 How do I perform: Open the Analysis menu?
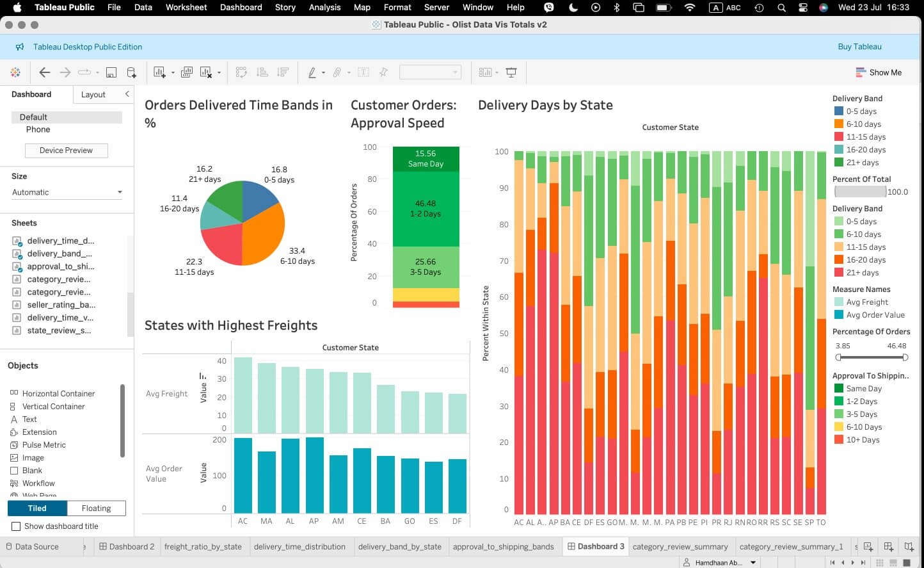pos(324,7)
